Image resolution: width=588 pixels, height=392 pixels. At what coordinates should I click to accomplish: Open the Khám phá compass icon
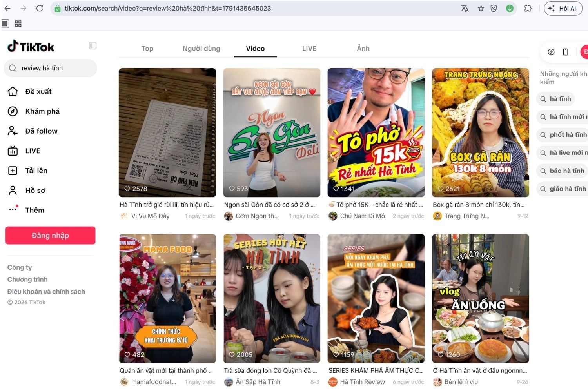click(13, 111)
